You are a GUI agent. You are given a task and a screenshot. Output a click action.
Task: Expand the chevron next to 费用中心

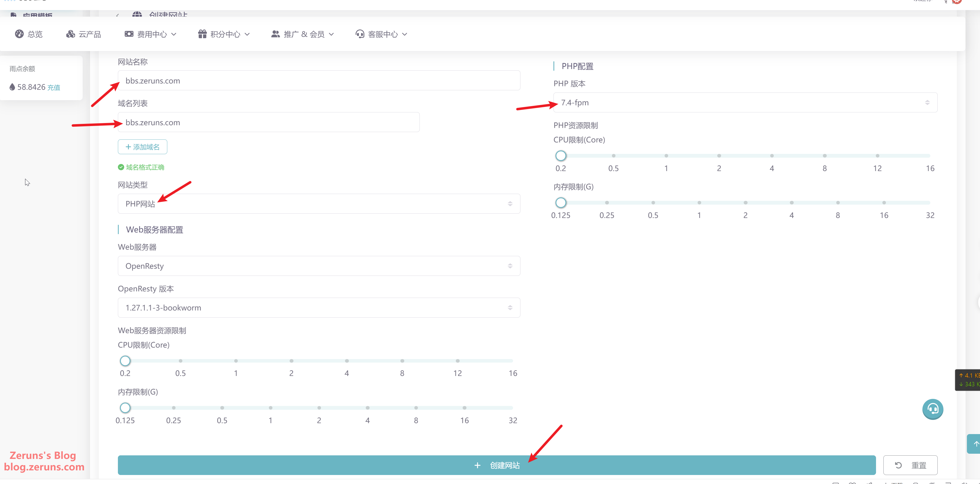[x=174, y=34]
